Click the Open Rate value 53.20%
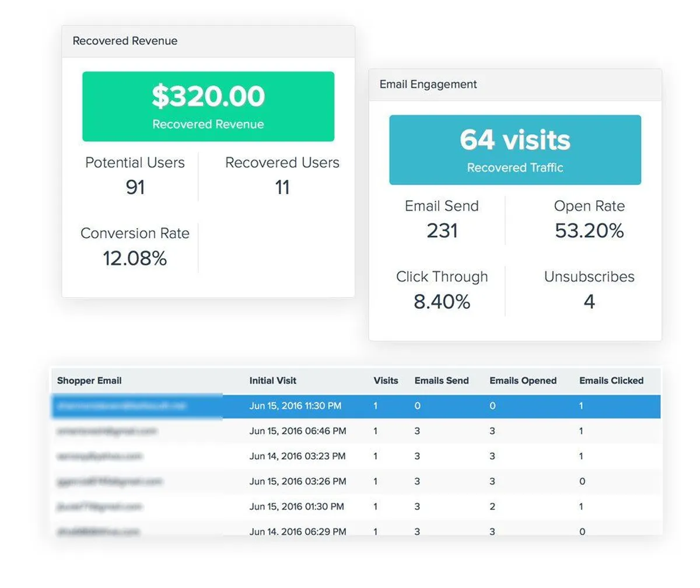 [x=589, y=231]
